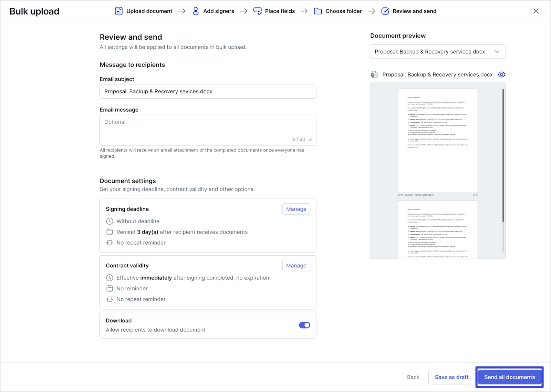Go to the Add signers step
Viewport: 551px width, 392px height.
218,11
